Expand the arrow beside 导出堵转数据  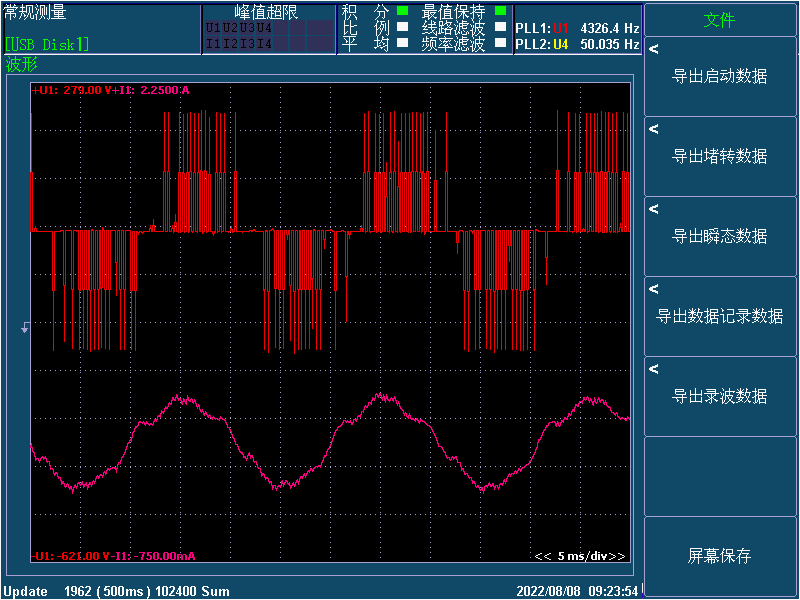point(653,129)
